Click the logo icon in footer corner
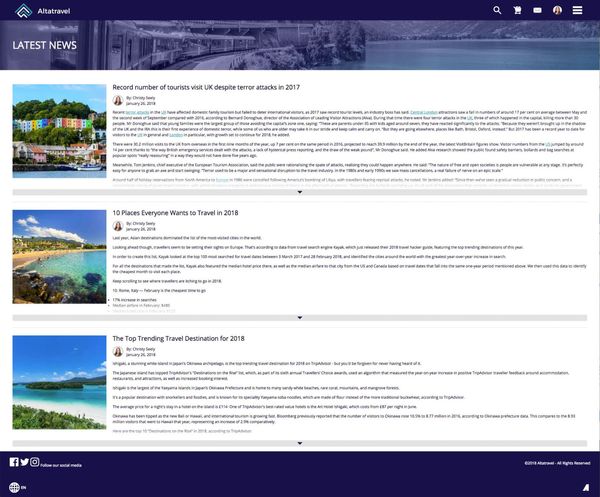This screenshot has height=497, width=600. [x=586, y=487]
